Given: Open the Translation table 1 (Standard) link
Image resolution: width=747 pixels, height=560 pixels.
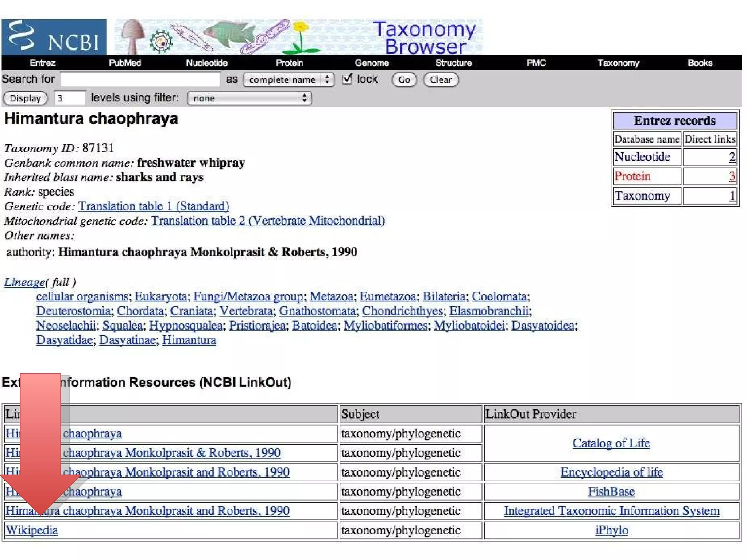Looking at the screenshot, I should coord(154,206).
